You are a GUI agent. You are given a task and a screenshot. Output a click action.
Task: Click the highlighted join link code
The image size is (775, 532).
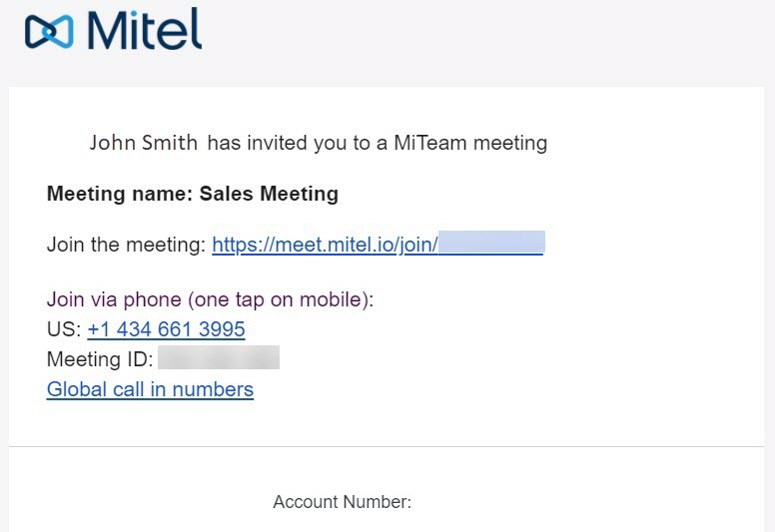[491, 244]
